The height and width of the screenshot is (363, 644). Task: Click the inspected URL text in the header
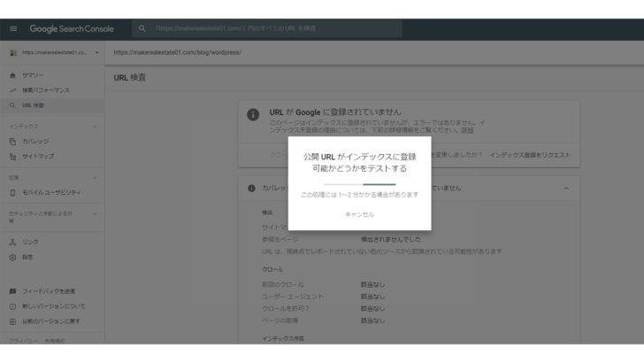pyautogui.click(x=178, y=52)
